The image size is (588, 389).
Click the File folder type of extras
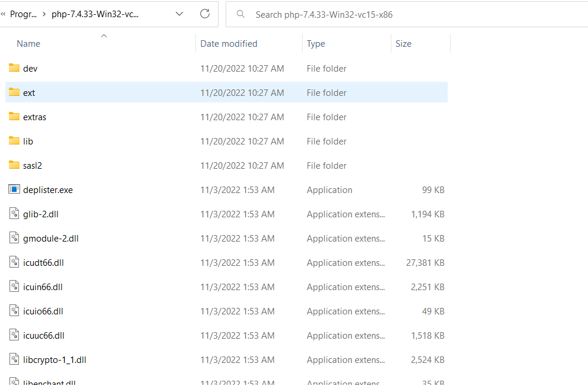326,117
